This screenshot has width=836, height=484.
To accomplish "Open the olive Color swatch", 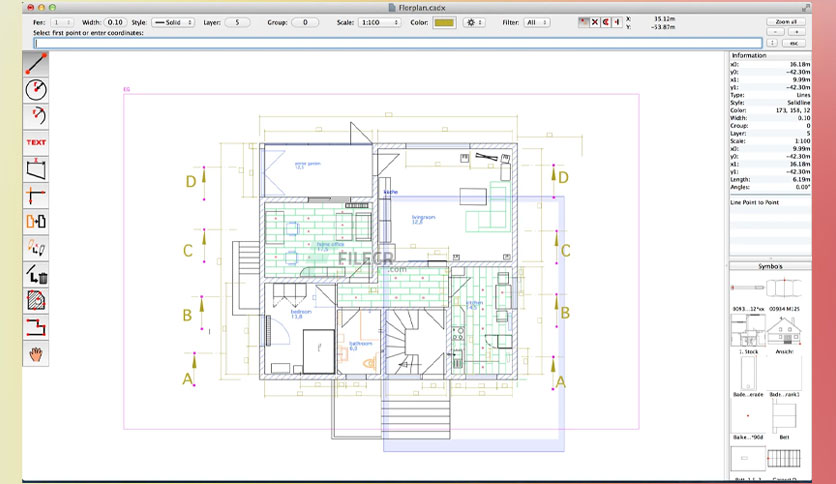I will pos(444,22).
